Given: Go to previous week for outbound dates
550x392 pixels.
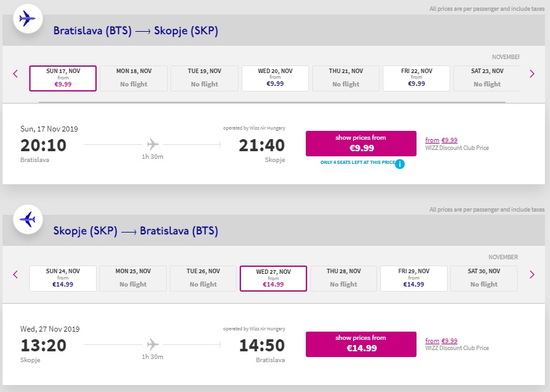Looking at the screenshot, I should coord(16,74).
